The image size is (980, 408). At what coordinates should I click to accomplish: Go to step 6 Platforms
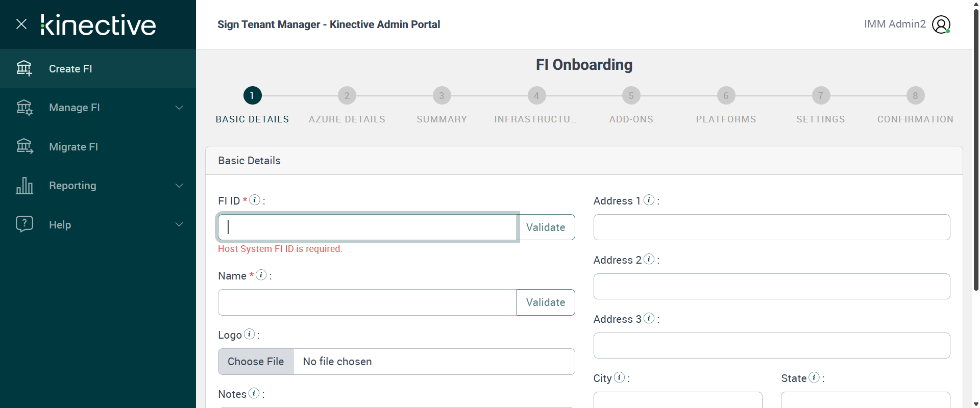(x=726, y=96)
